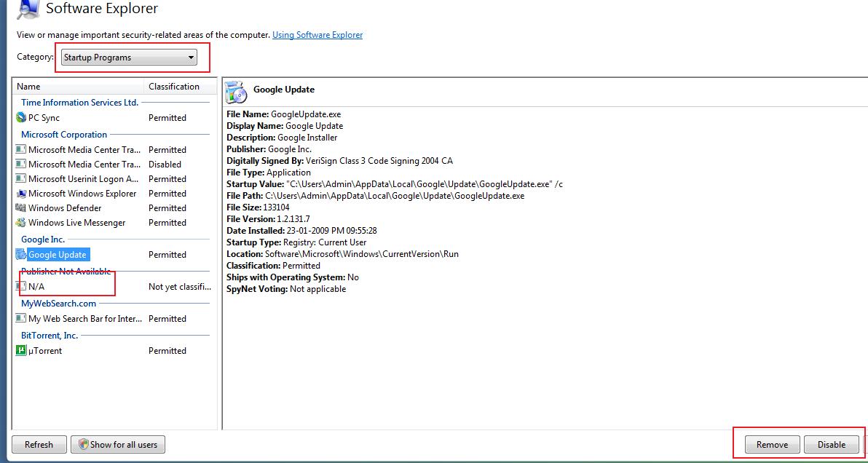Sort list by the Classification column header

point(180,87)
